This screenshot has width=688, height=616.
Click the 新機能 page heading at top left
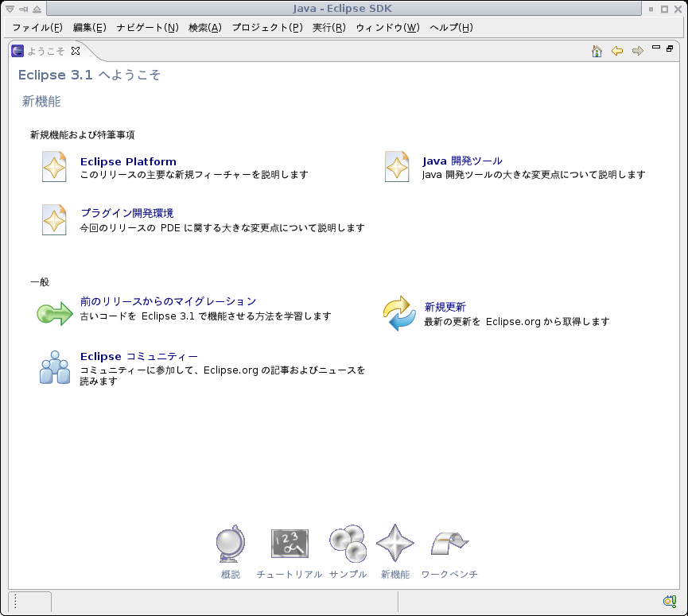(41, 101)
